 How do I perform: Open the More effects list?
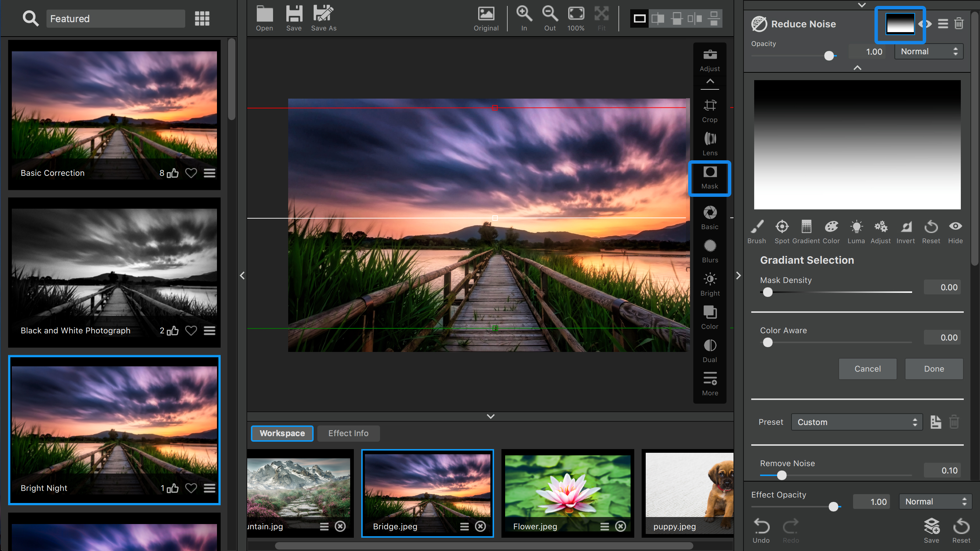[710, 384]
